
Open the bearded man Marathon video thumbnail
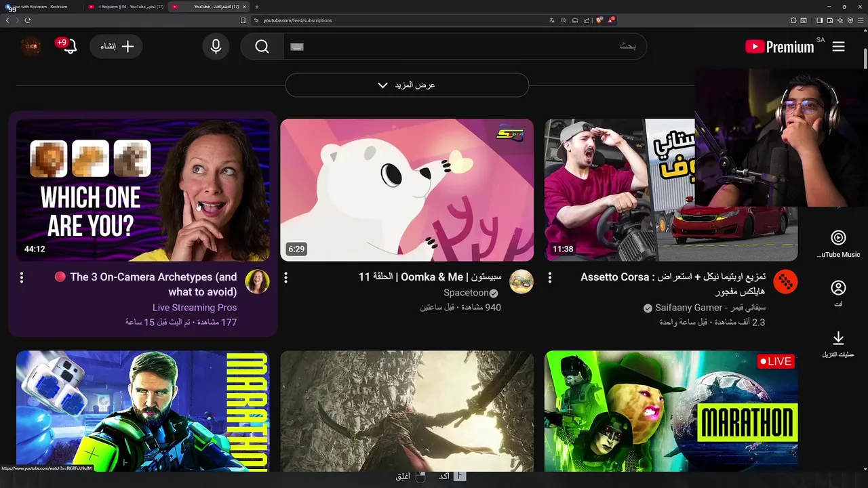[143, 411]
